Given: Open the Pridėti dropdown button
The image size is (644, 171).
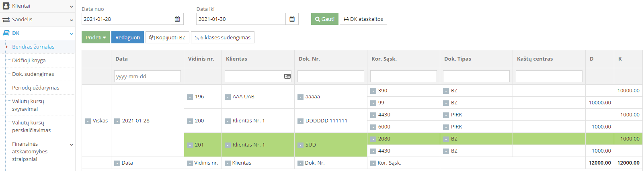Looking at the screenshot, I should pyautogui.click(x=96, y=37).
